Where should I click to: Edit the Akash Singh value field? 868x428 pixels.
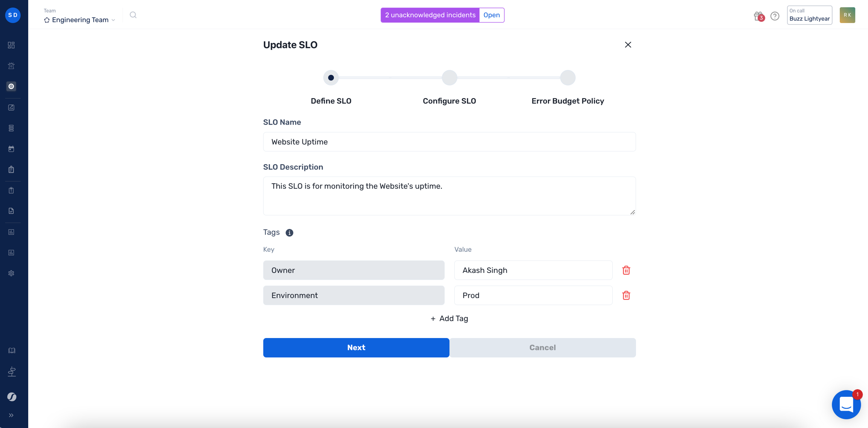533,270
